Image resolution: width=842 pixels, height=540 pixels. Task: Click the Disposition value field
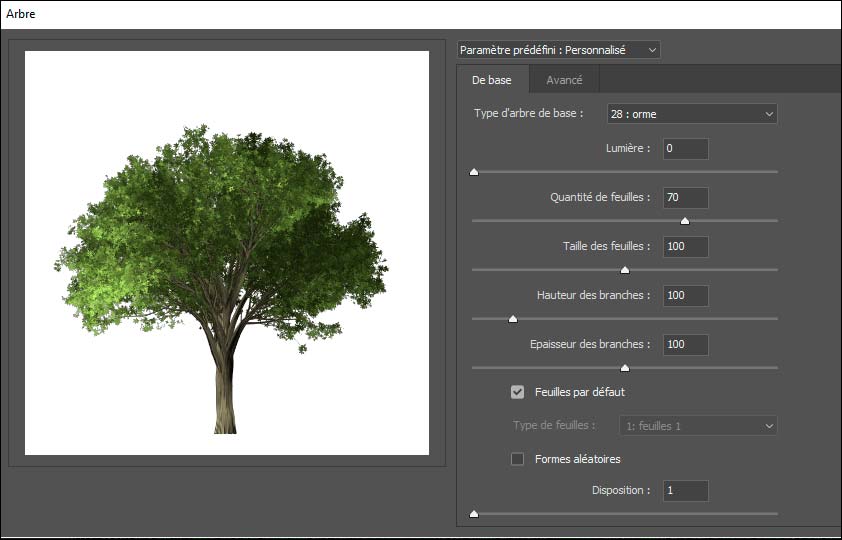pyautogui.click(x=685, y=491)
